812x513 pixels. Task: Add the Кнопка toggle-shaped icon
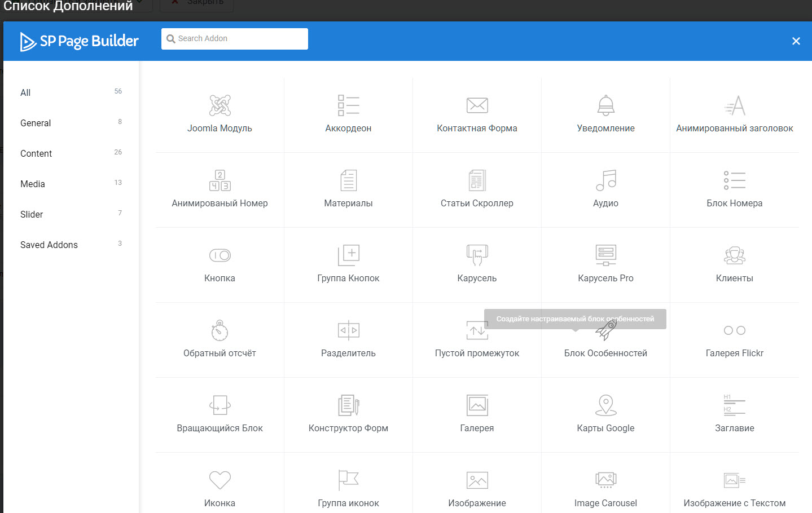pyautogui.click(x=220, y=255)
